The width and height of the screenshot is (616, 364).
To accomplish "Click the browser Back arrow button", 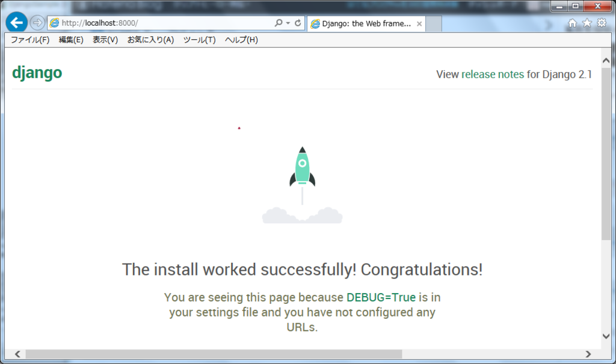I will [16, 22].
